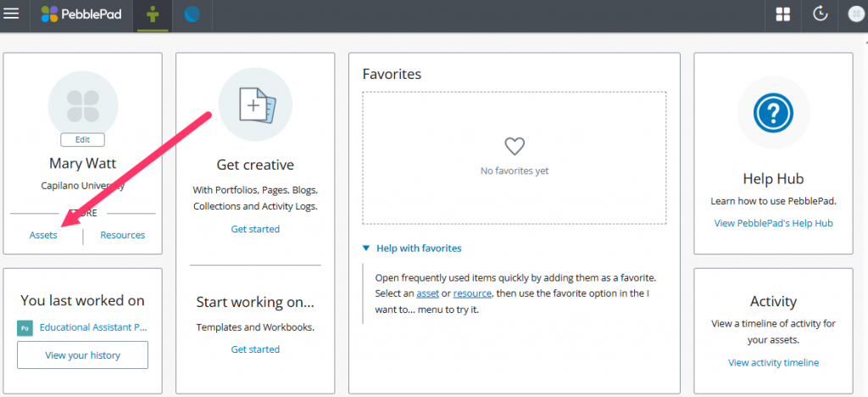
Task: Collapse the Help with favorites section
Action: [x=413, y=248]
